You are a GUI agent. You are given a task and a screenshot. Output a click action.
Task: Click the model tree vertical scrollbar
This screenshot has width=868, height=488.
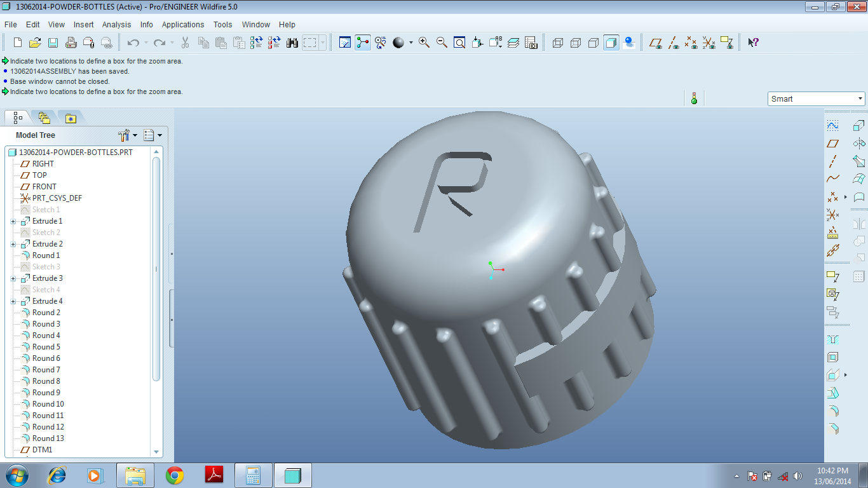point(156,269)
